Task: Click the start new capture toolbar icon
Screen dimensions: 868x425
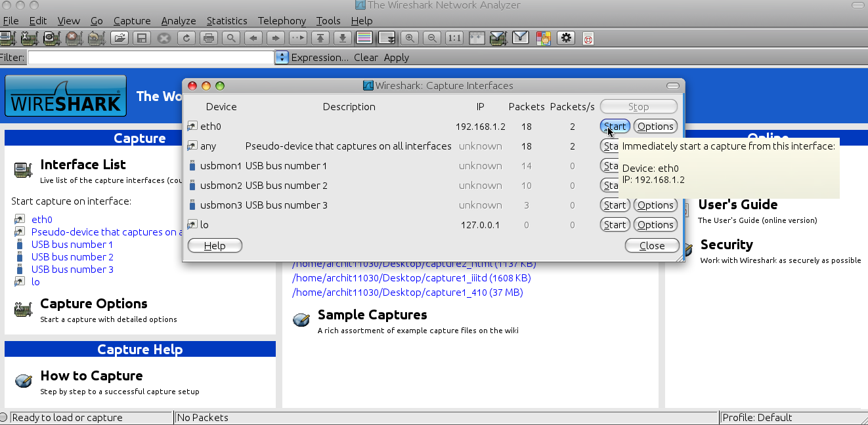Action: (x=51, y=37)
